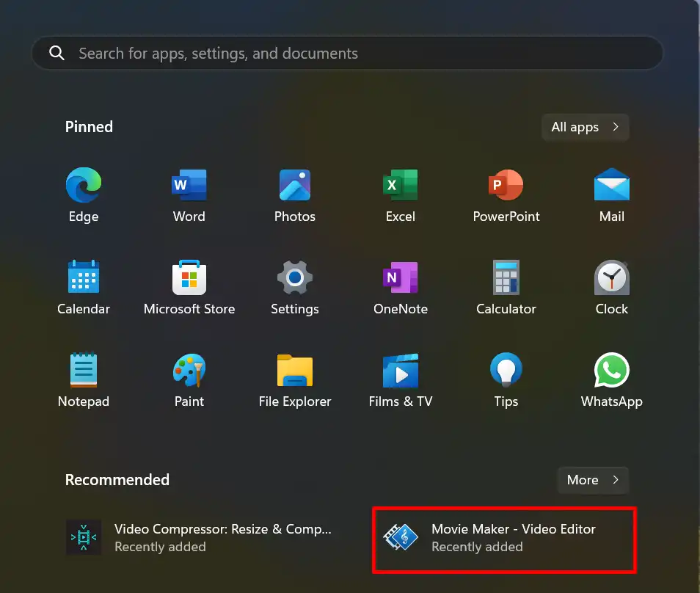The height and width of the screenshot is (593, 700).
Task: Click the Movie Maker app icon
Action: pyautogui.click(x=401, y=537)
